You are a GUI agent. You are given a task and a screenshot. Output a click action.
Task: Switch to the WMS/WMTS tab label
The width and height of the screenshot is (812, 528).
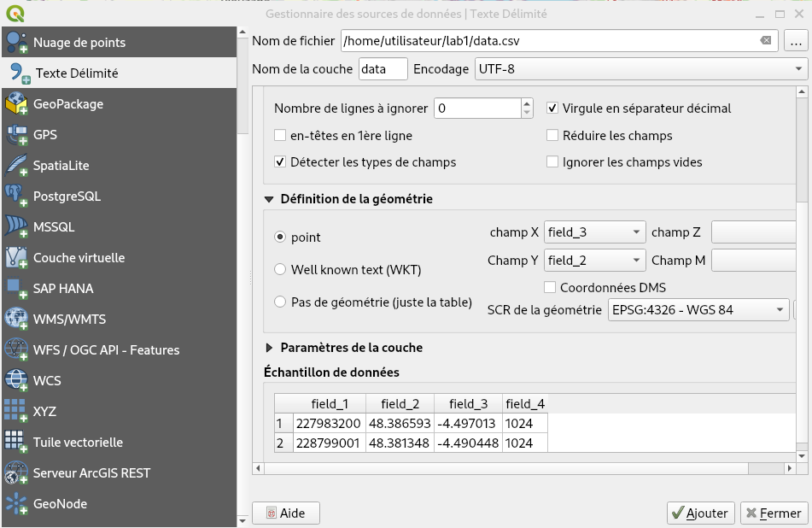pos(69,320)
